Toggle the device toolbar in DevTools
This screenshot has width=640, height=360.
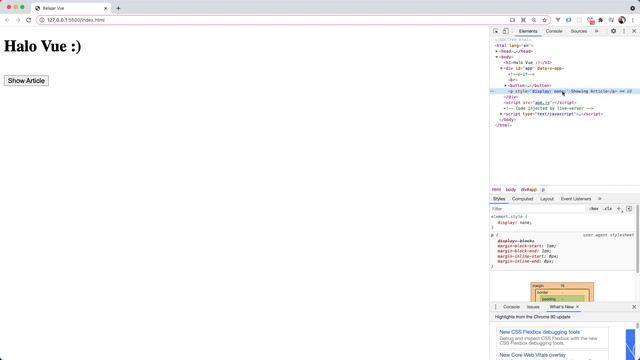[505, 31]
